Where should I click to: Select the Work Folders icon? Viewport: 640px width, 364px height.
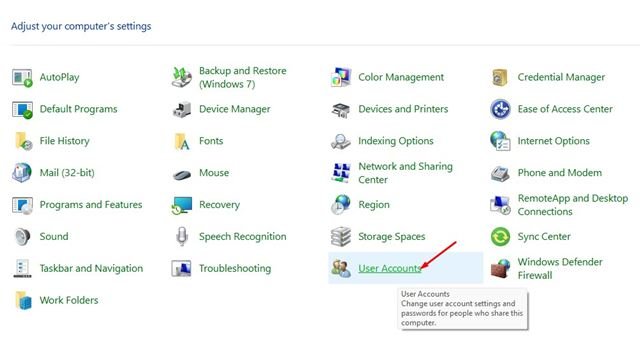tap(23, 300)
